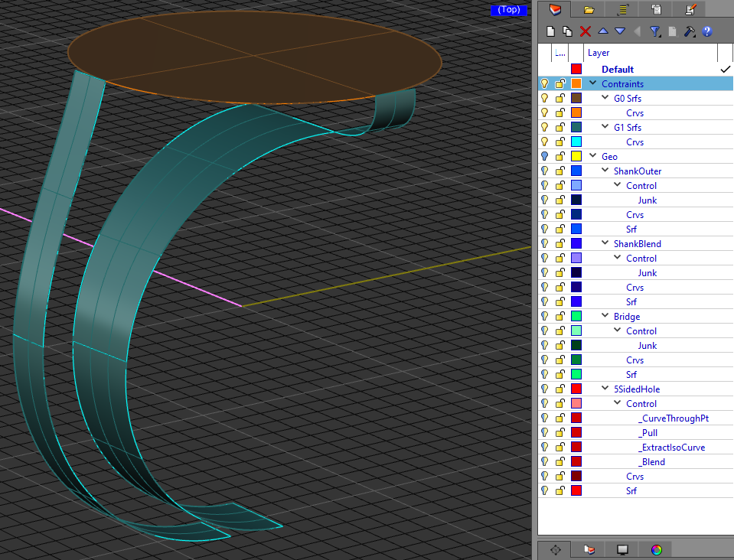Move layer up with the up triangle
This screenshot has height=560, width=734.
click(x=603, y=31)
